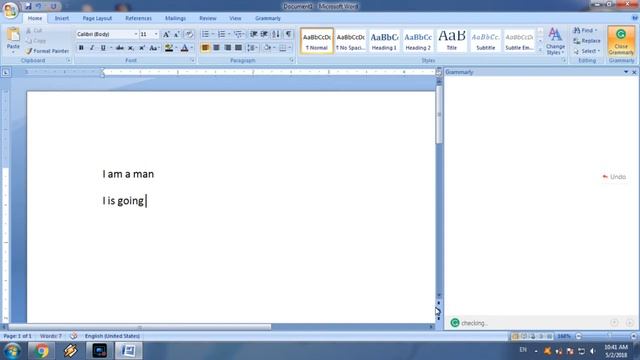Image resolution: width=640 pixels, height=360 pixels.
Task: Click the text highlight color button
Action: (169, 48)
